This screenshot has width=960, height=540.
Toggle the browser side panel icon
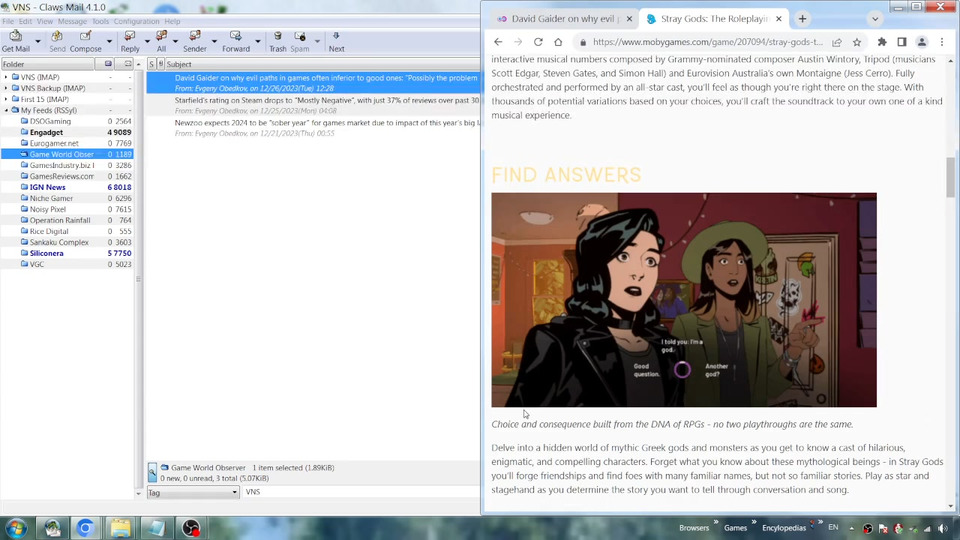coord(902,42)
